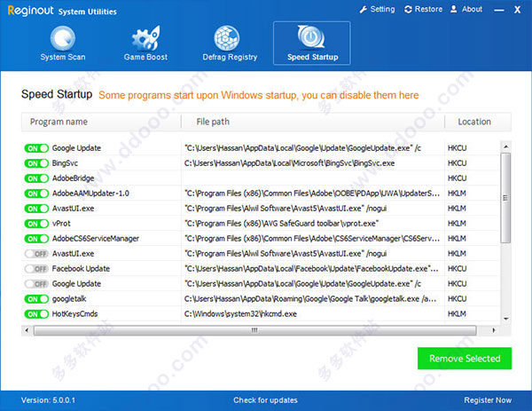Enable the OFF AvastUI.exe toggle

pos(36,254)
